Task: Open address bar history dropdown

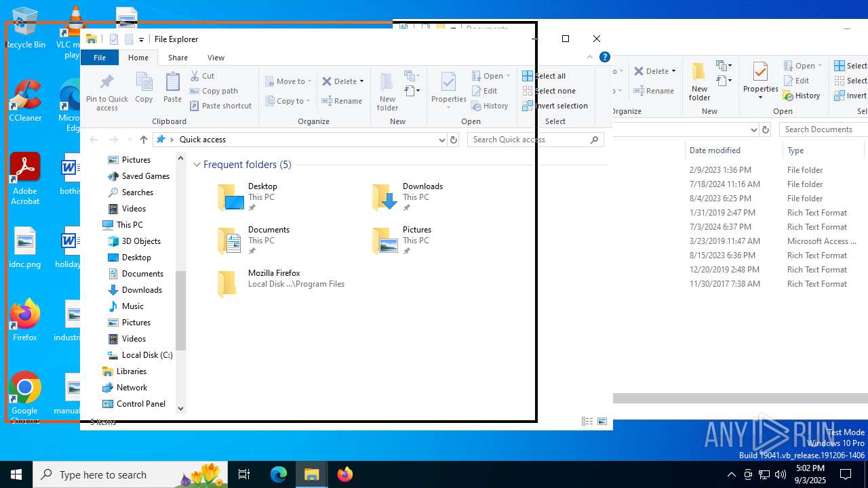Action: [x=442, y=140]
